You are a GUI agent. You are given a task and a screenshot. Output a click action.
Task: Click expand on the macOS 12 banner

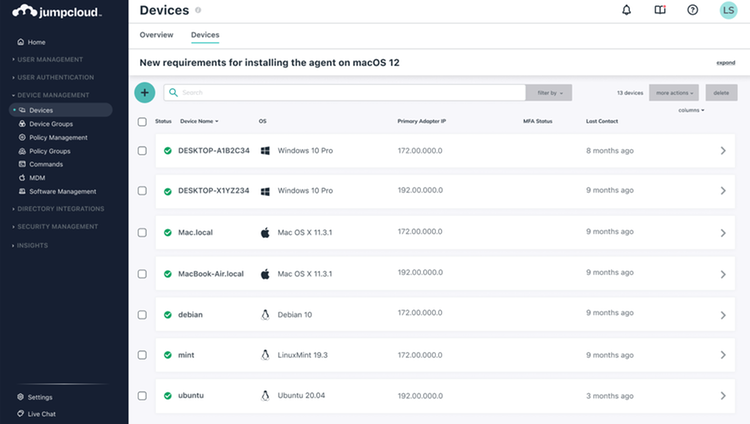point(726,63)
